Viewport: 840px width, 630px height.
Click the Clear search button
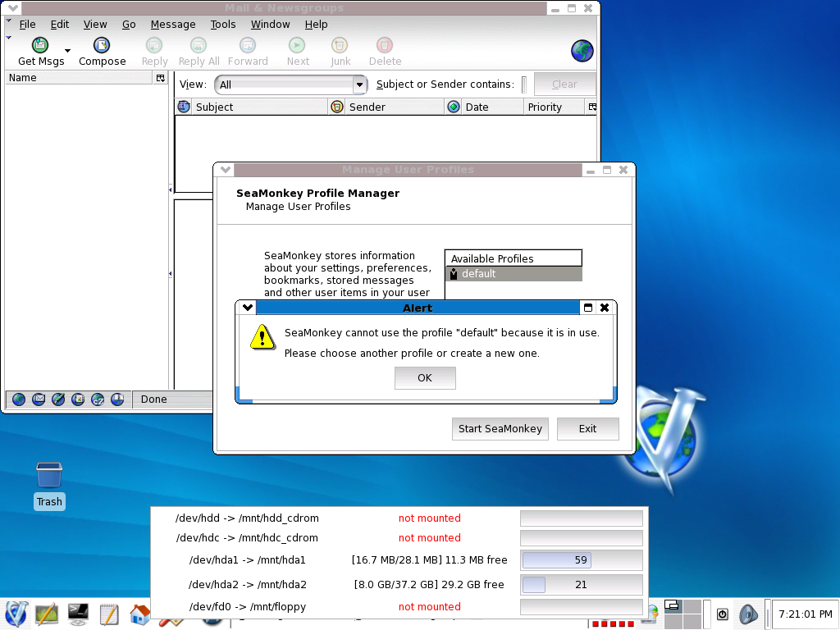coord(564,84)
